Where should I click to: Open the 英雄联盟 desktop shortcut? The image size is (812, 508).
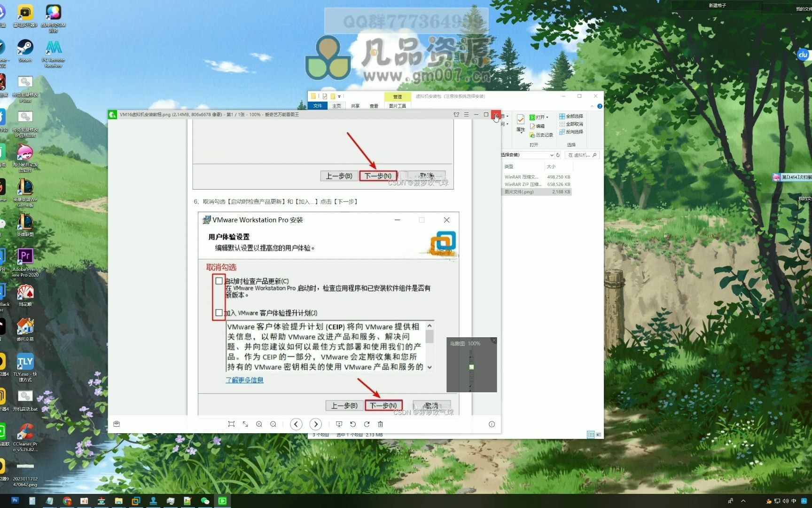(x=25, y=225)
